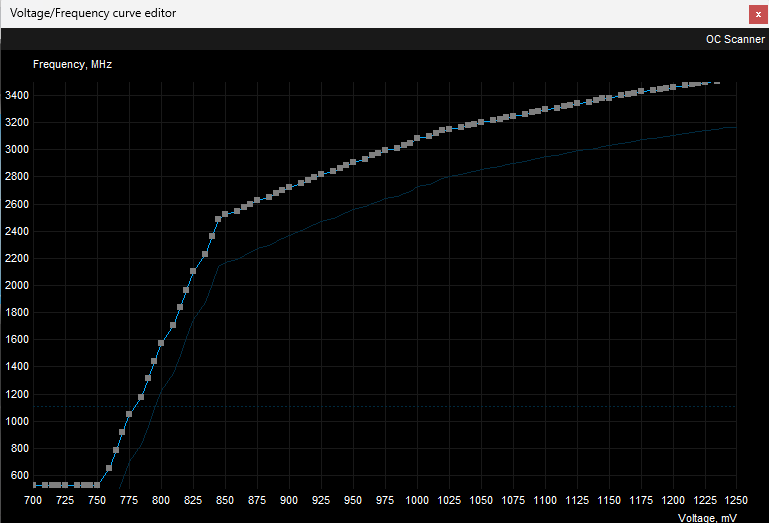769x523 pixels.
Task: Click the "Frequency, MHz" axis label
Action: click(x=73, y=64)
